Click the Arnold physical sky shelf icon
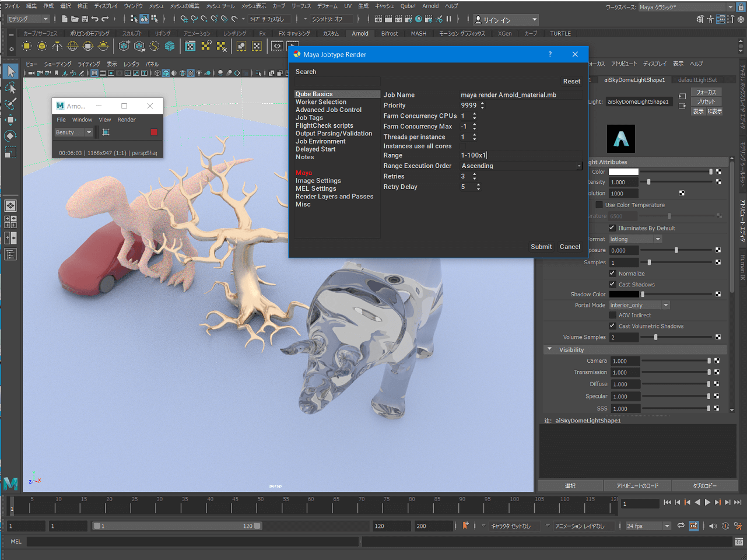This screenshot has width=747, height=560. click(103, 46)
